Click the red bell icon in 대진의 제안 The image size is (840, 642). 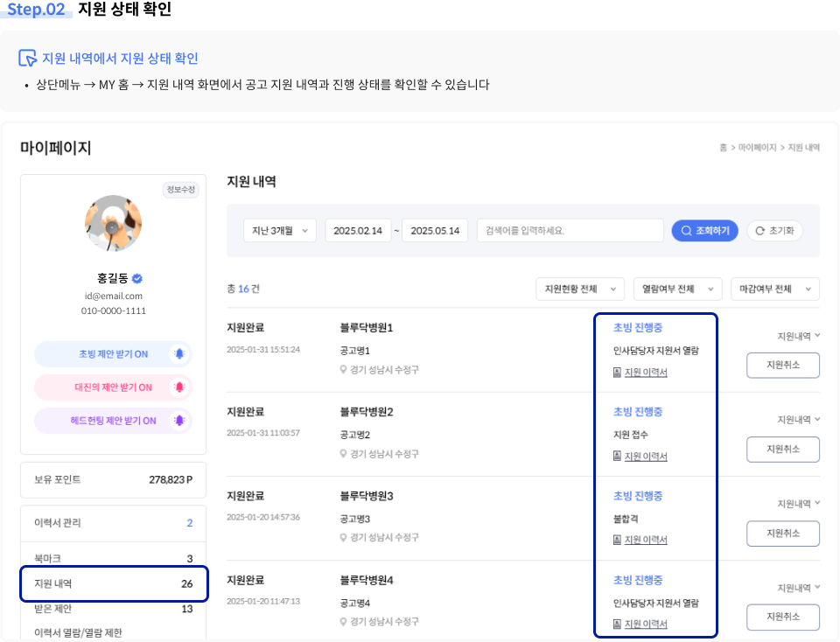click(x=179, y=387)
